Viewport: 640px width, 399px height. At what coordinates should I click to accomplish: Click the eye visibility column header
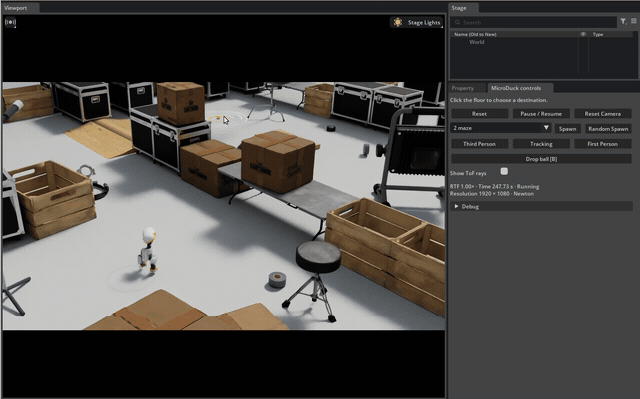pos(583,34)
